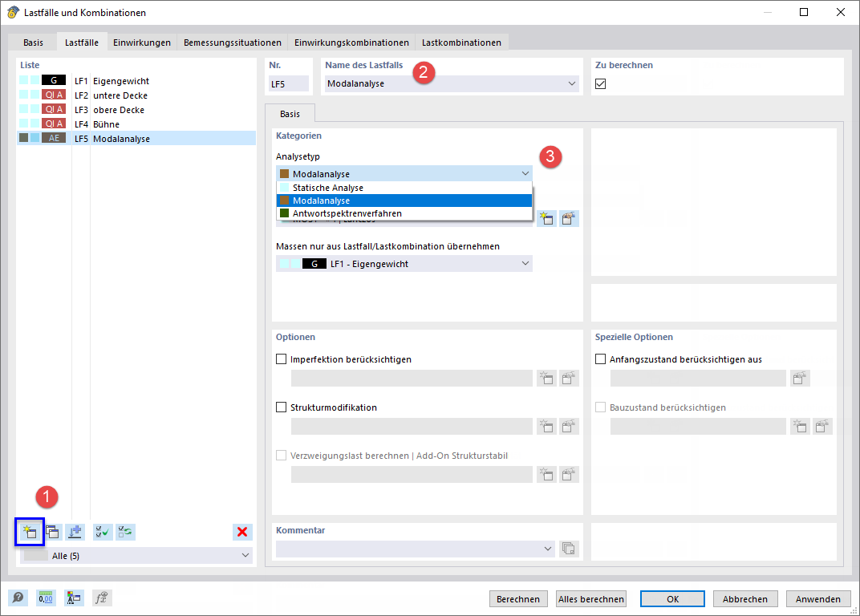This screenshot has width=860, height=616.
Task: Click the app icon in title bar
Action: click(13, 12)
